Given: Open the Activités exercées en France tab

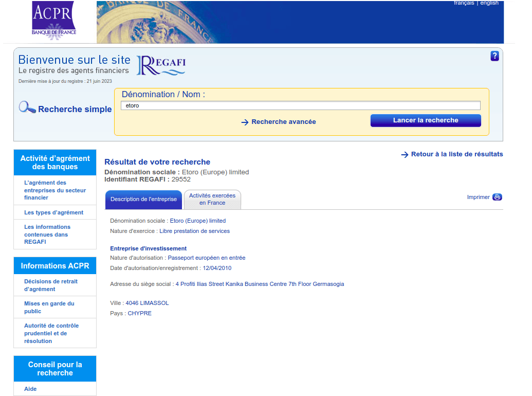Looking at the screenshot, I should point(212,200).
